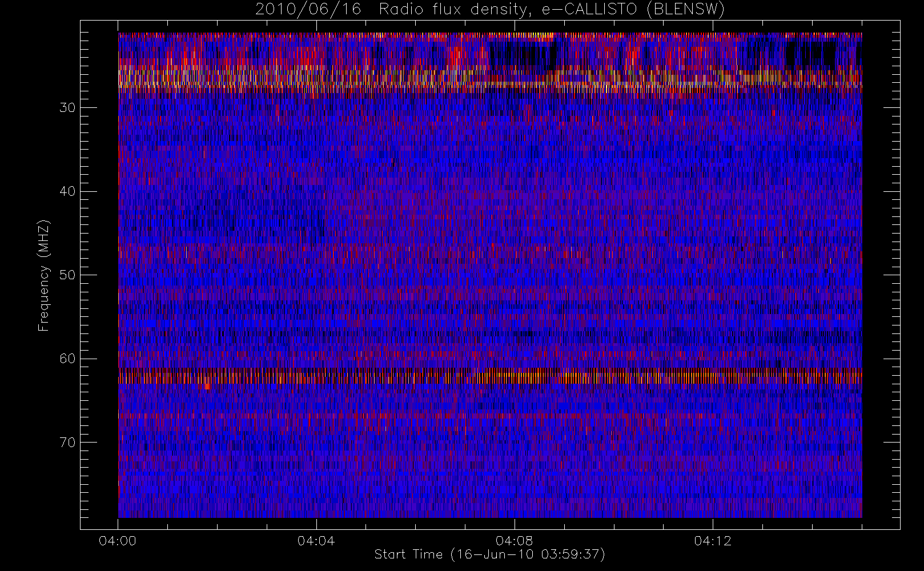Click the 60 frequency tick label
Viewport: 924px width, 571px height.
67,359
